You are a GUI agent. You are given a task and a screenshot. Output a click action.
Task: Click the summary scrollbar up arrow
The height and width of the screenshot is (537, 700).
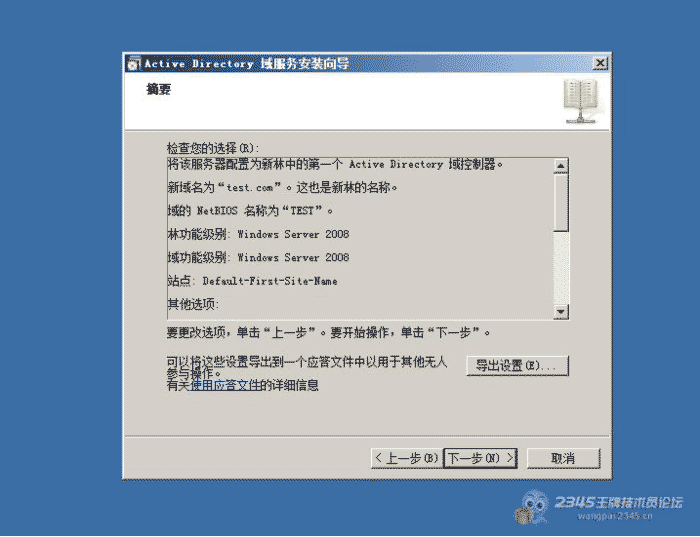pyautogui.click(x=561, y=166)
